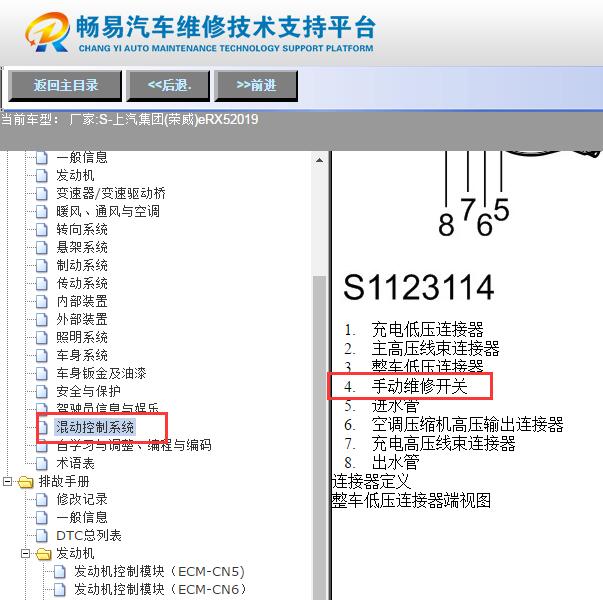Select 车身钣金及油漆 item
The height and width of the screenshot is (600, 603).
coord(101,373)
